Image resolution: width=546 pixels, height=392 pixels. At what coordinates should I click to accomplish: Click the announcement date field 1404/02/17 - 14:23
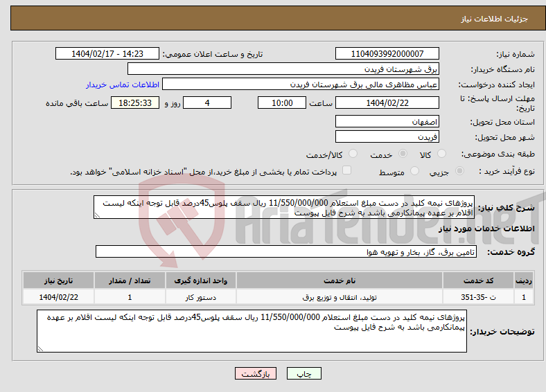[107, 53]
